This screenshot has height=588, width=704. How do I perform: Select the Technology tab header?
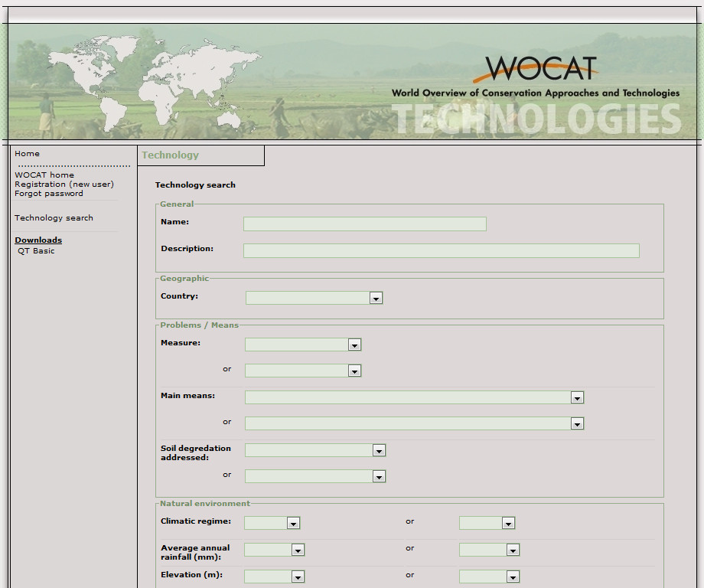click(170, 155)
